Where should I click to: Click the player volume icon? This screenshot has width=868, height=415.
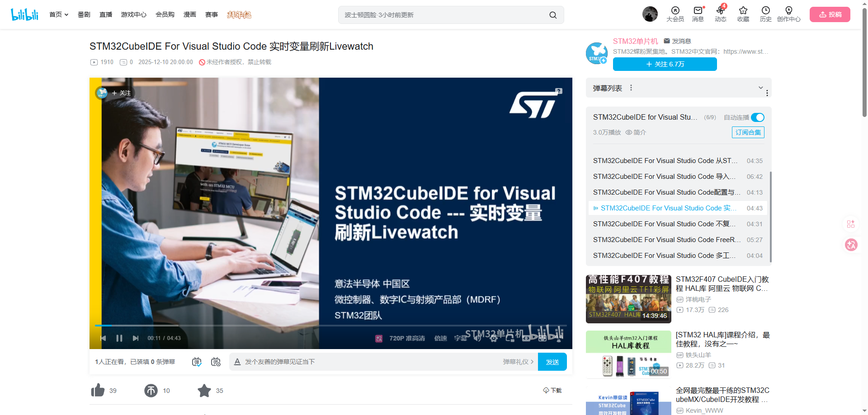(478, 338)
